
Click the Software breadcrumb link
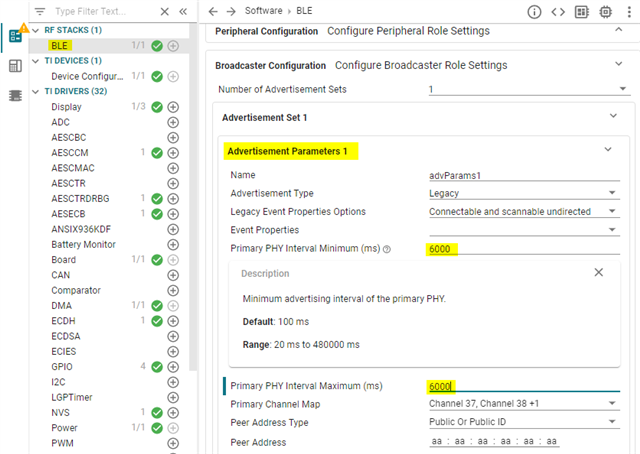(263, 12)
